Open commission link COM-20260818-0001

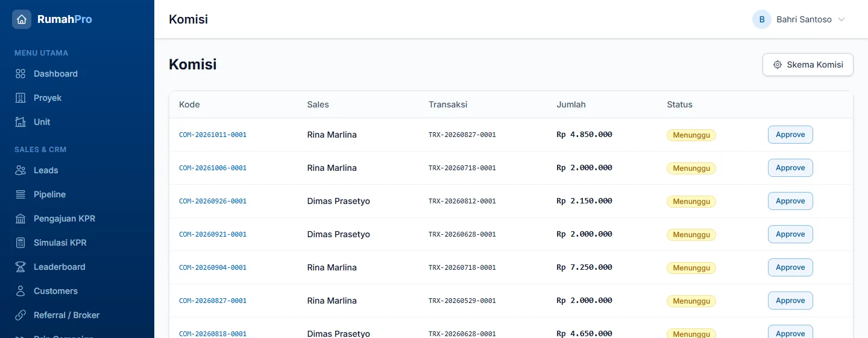pyautogui.click(x=213, y=333)
